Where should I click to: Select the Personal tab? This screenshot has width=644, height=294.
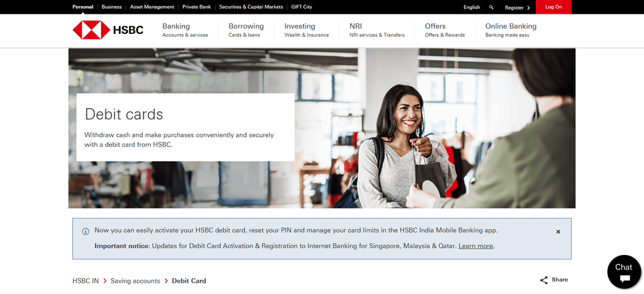(x=82, y=7)
